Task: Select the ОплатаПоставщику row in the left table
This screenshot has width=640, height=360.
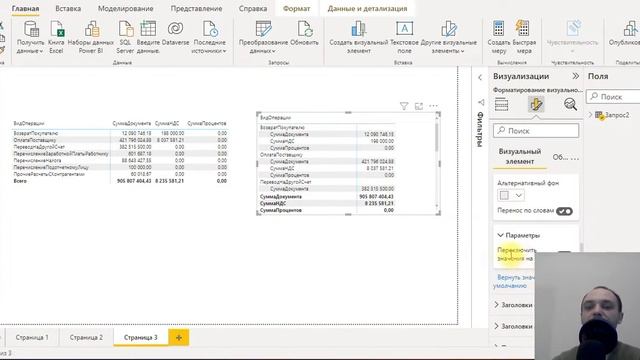Action: 120,140
